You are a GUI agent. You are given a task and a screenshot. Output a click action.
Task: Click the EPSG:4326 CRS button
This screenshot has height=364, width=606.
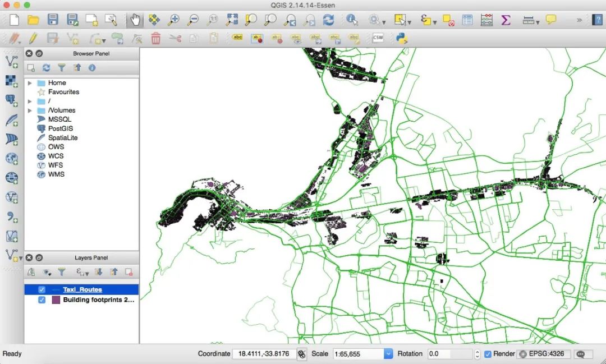pyautogui.click(x=543, y=353)
